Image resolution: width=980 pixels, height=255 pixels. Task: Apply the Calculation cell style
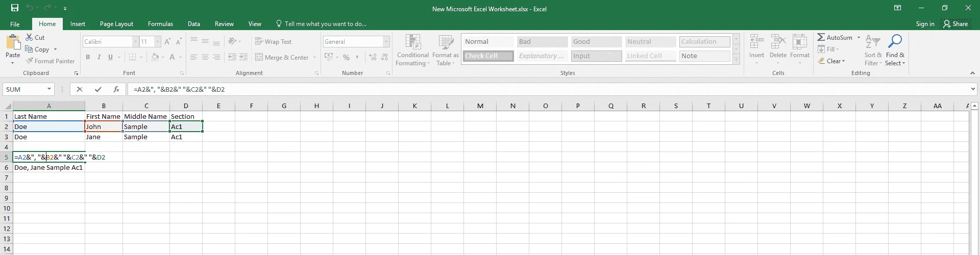coord(704,42)
